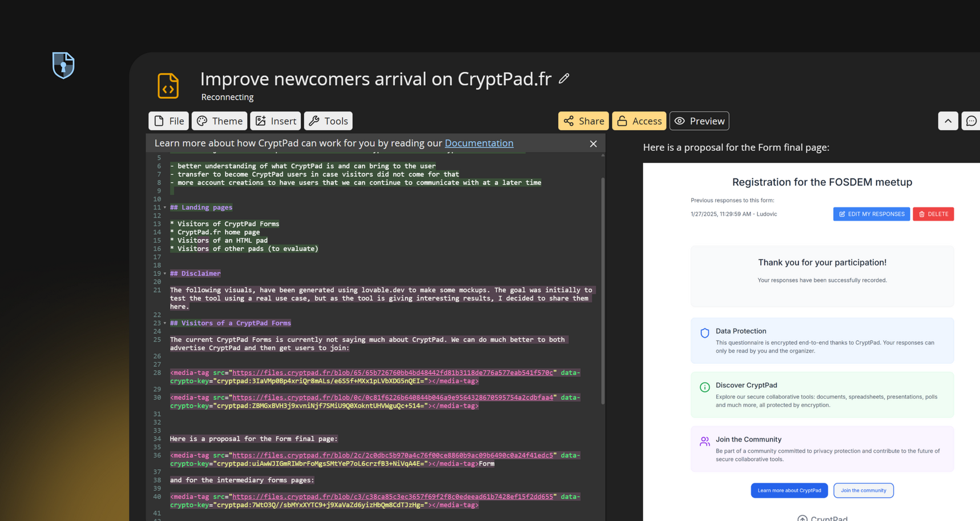980x521 pixels.
Task: Open the Insert menu
Action: coord(276,121)
